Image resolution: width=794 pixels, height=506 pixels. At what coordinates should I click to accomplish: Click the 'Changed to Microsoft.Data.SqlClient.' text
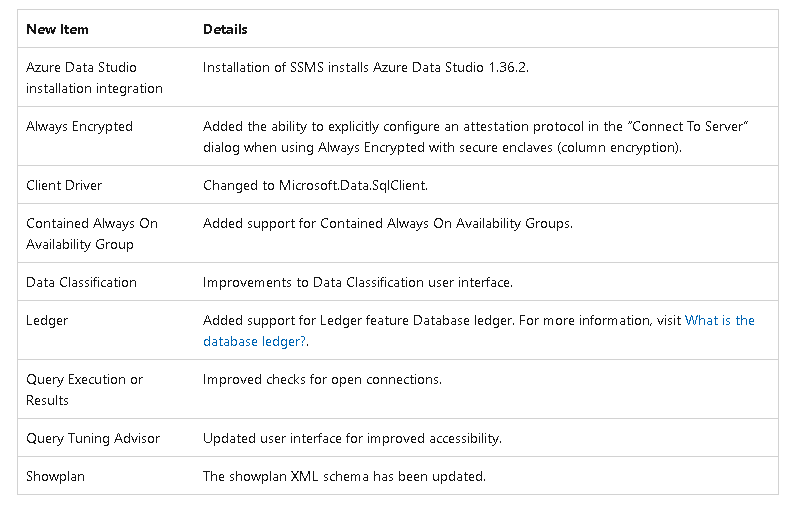tap(315, 185)
